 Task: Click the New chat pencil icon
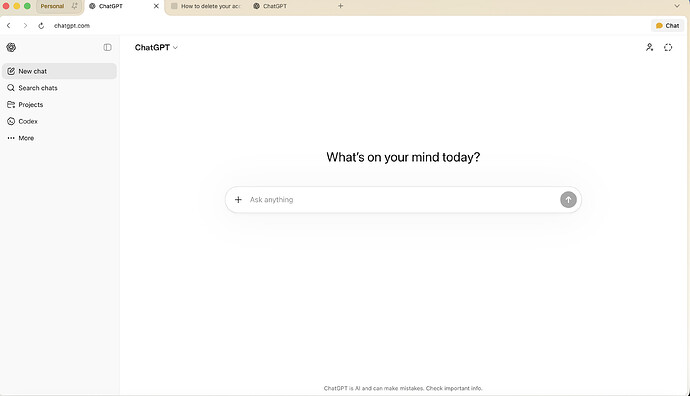point(11,71)
